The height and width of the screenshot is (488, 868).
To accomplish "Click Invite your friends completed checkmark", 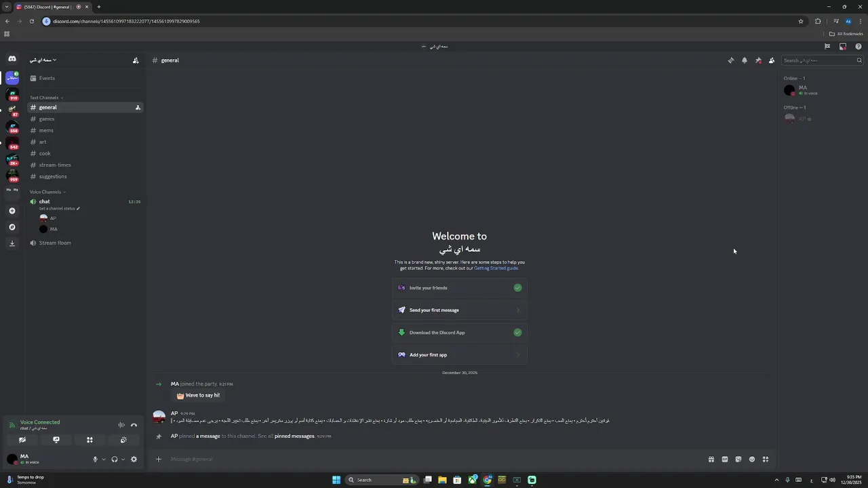I will (518, 288).
